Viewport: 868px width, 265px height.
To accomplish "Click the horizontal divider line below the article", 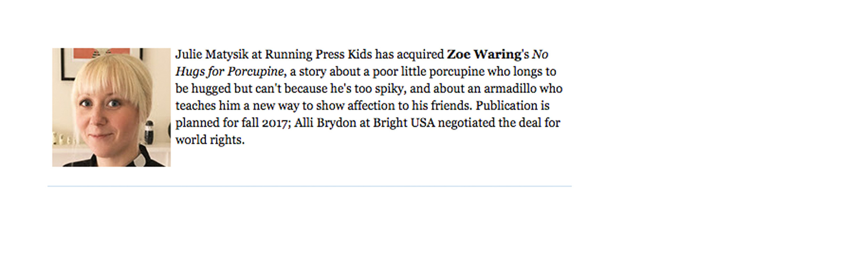I will [x=309, y=186].
